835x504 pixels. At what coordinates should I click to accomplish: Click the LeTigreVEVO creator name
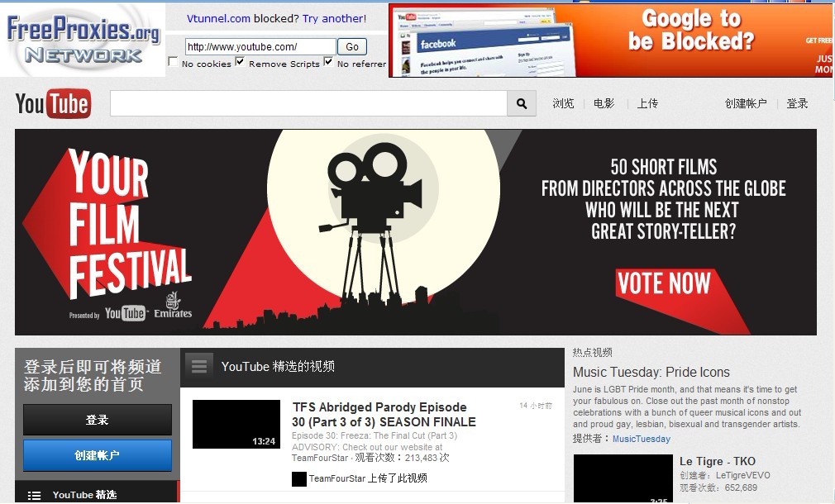(742, 475)
